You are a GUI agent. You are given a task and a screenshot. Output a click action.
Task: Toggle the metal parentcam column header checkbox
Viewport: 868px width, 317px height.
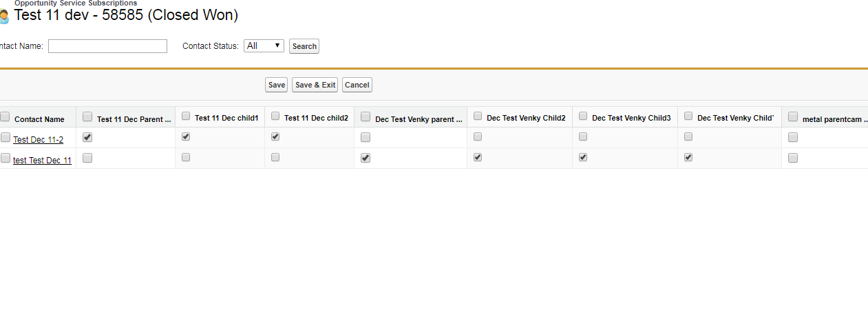point(793,117)
